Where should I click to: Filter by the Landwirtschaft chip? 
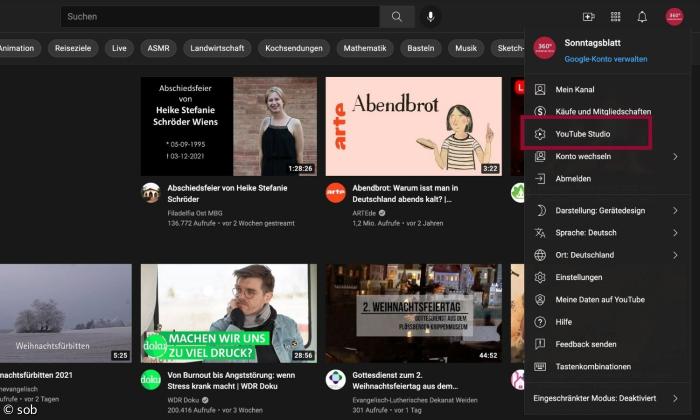(x=217, y=48)
